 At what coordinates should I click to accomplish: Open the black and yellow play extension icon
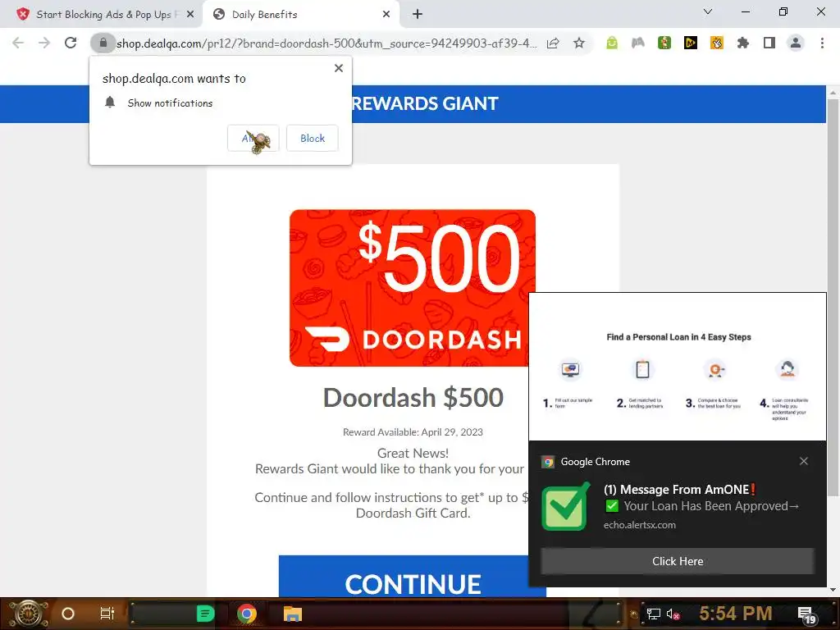[691, 43]
